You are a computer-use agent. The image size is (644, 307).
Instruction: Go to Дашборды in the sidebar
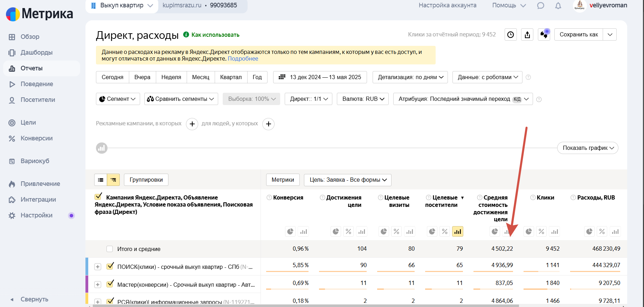[x=36, y=53]
